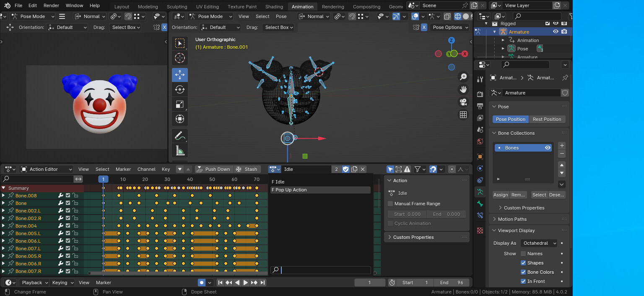Enable bone Names display checkbox
Screen dimensions: 644x296
point(523,254)
